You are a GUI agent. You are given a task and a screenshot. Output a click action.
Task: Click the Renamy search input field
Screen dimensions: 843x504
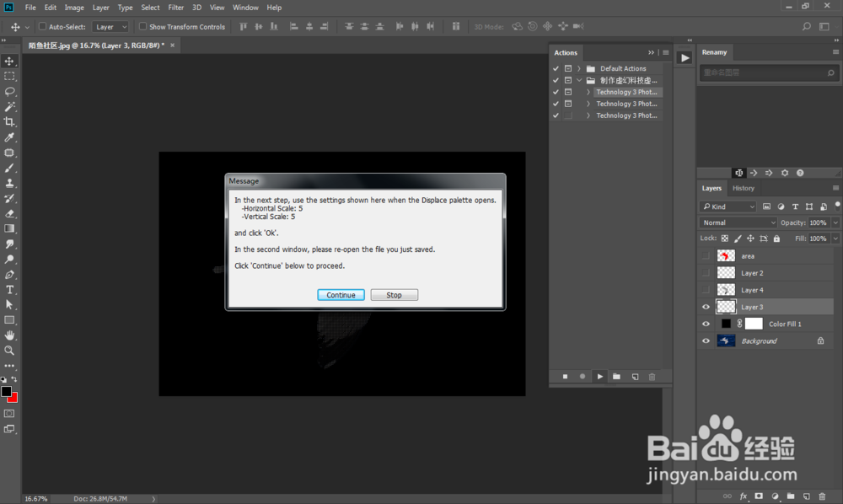click(768, 72)
